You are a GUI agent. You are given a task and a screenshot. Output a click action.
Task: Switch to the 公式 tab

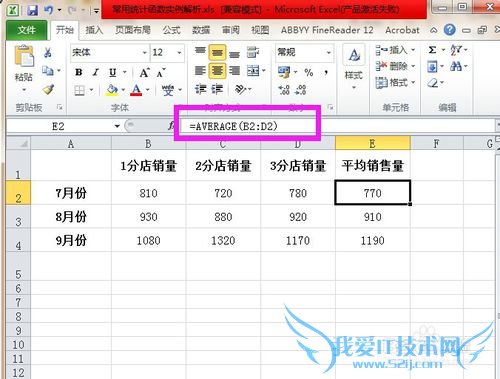pos(172,30)
